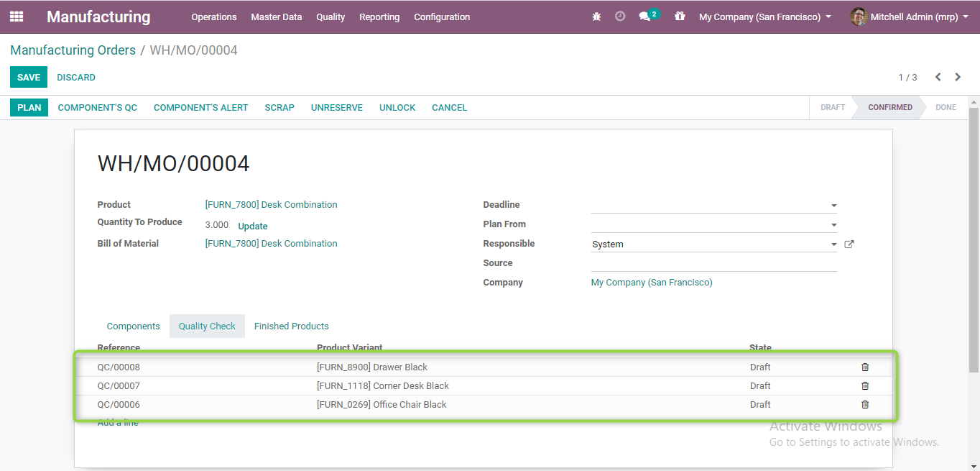
Task: Open Bill of Material Desk Combination link
Action: (272, 244)
